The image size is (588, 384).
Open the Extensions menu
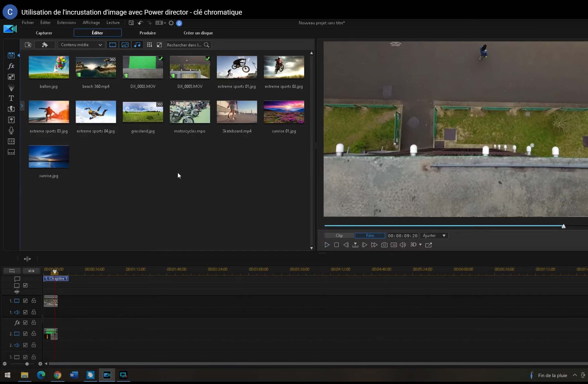click(x=67, y=23)
